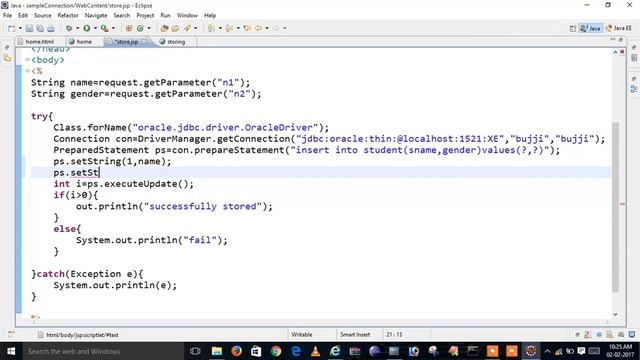Expand the New Java Class dropdown arrow

click(149, 28)
